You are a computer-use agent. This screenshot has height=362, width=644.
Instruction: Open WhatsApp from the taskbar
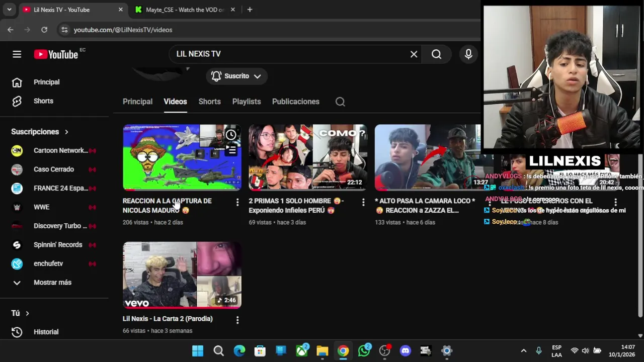coord(364,350)
